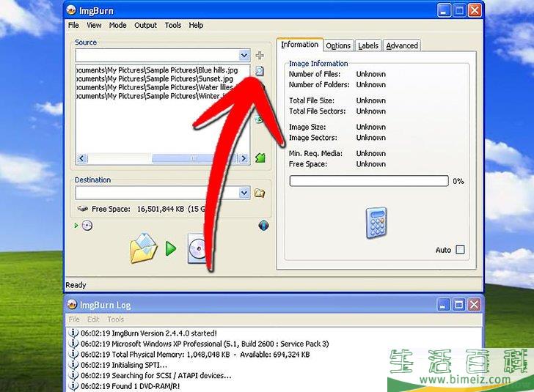
Task: Click the ImgBurn title bar icon
Action: pos(71,10)
